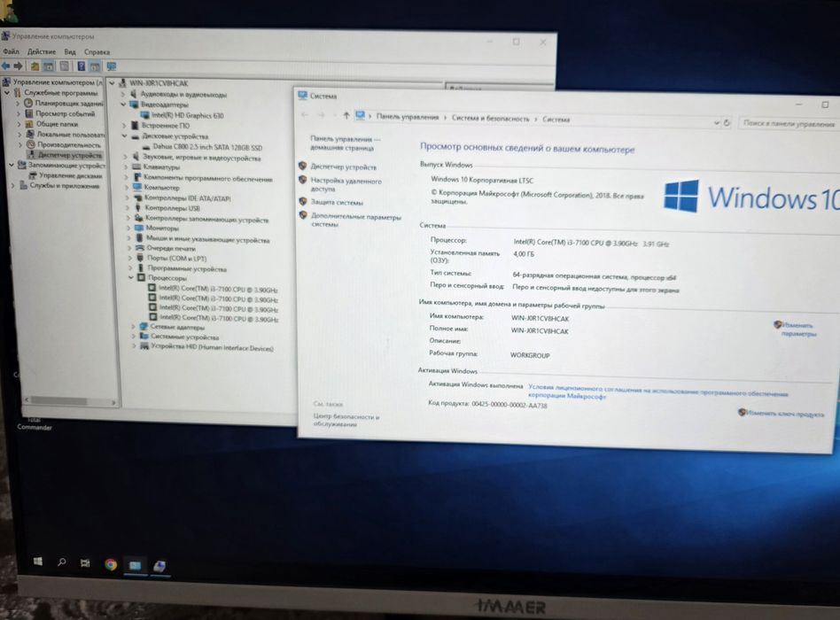Open Центр безопасности и обслуживания link
This screenshot has width=840, height=620.
coord(346,421)
